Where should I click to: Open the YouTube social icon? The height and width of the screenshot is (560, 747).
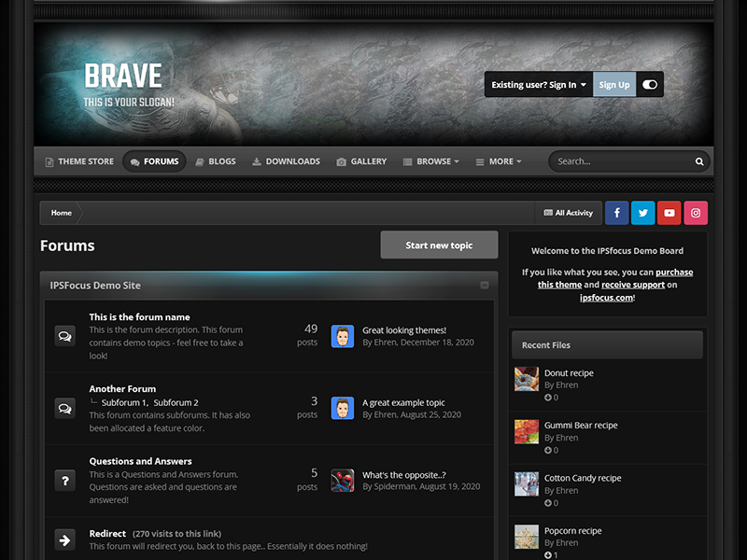pyautogui.click(x=669, y=213)
